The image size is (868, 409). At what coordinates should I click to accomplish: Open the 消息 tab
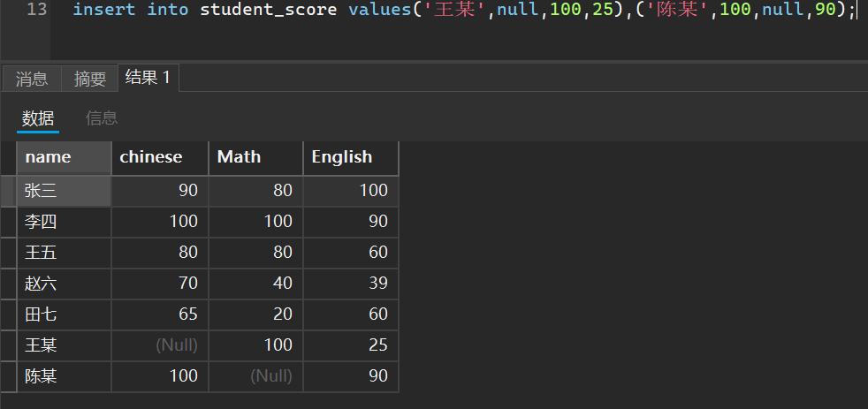pyautogui.click(x=32, y=79)
